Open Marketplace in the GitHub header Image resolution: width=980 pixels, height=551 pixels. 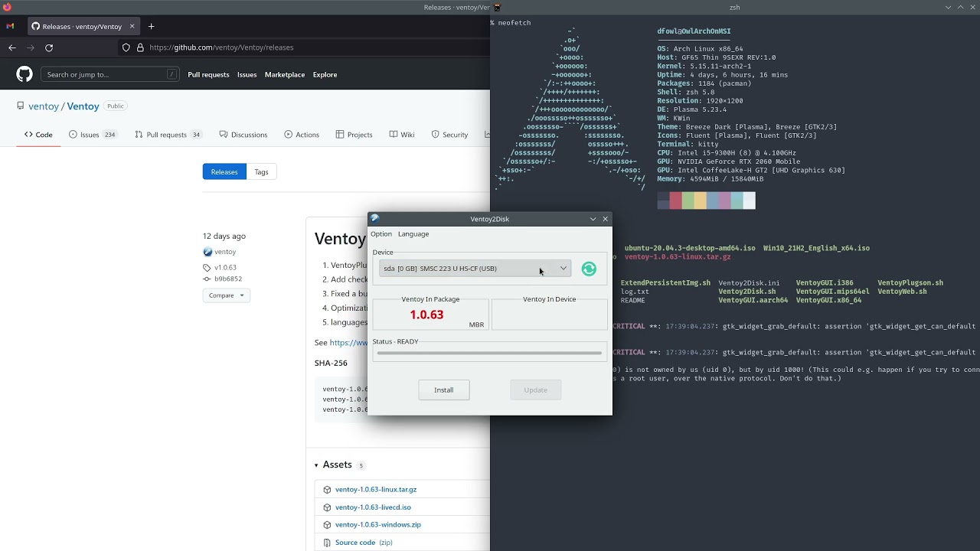tap(285, 75)
